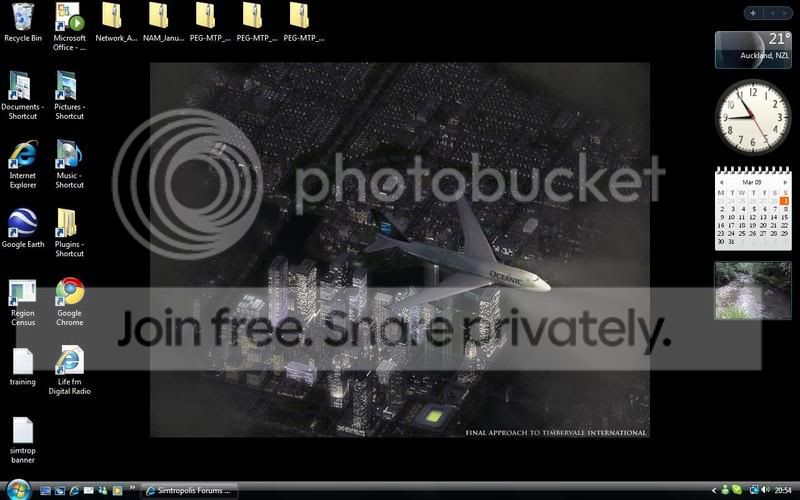800x500 pixels.
Task: Click Show Desktop in Quick Launch
Action: coord(45,491)
